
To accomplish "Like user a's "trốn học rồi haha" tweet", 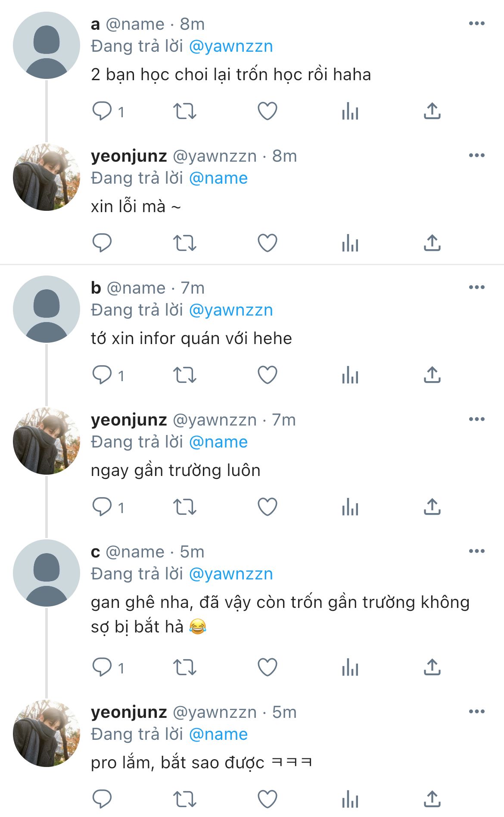I will pyautogui.click(x=267, y=111).
